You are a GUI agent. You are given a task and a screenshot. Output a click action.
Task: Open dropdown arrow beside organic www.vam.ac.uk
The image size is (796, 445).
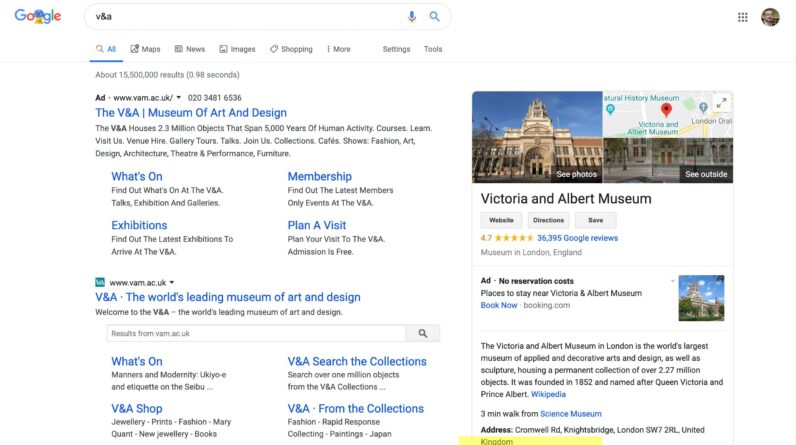[x=172, y=283]
